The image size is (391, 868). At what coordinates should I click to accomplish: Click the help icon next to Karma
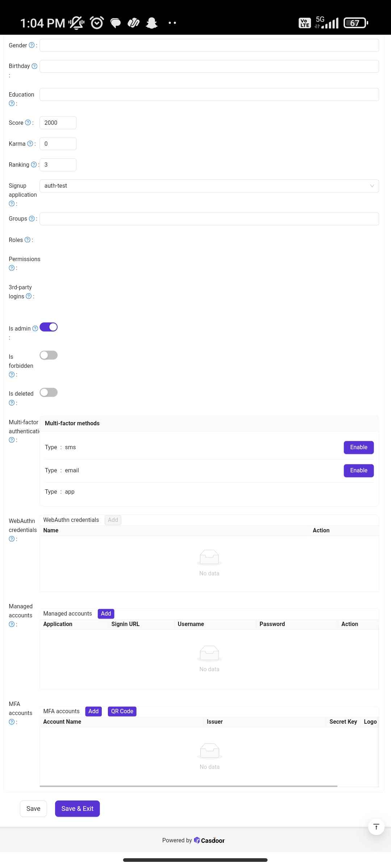[x=30, y=144]
